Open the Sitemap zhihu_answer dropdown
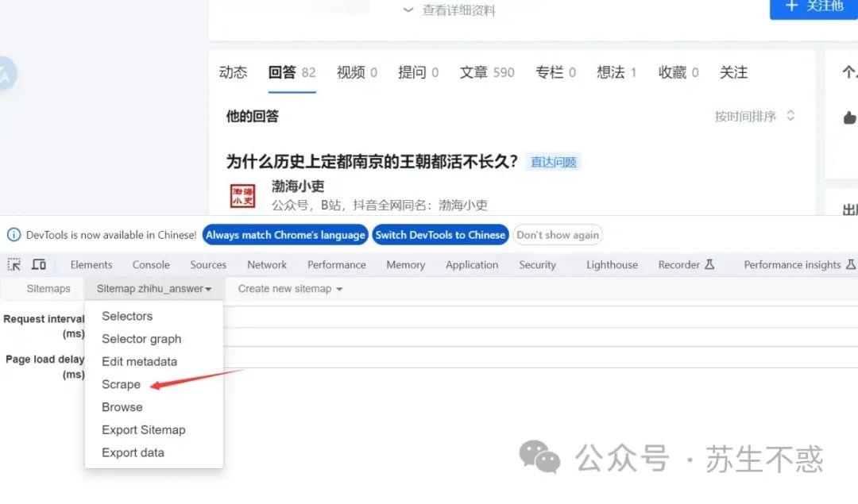 coord(153,289)
